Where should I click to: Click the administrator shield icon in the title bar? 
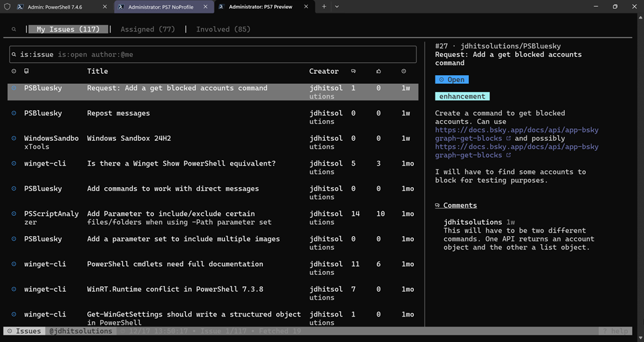click(7, 7)
